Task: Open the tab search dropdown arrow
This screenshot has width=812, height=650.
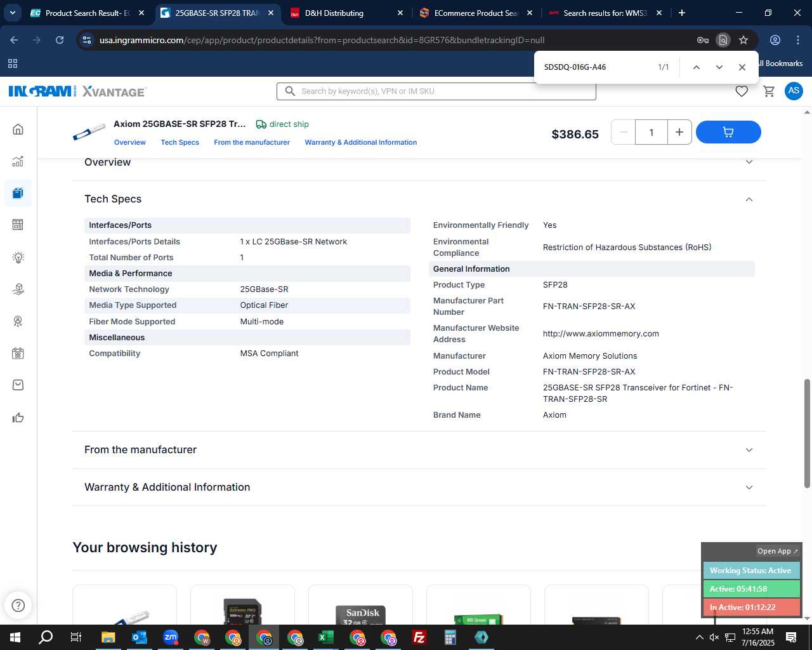Action: coord(12,13)
